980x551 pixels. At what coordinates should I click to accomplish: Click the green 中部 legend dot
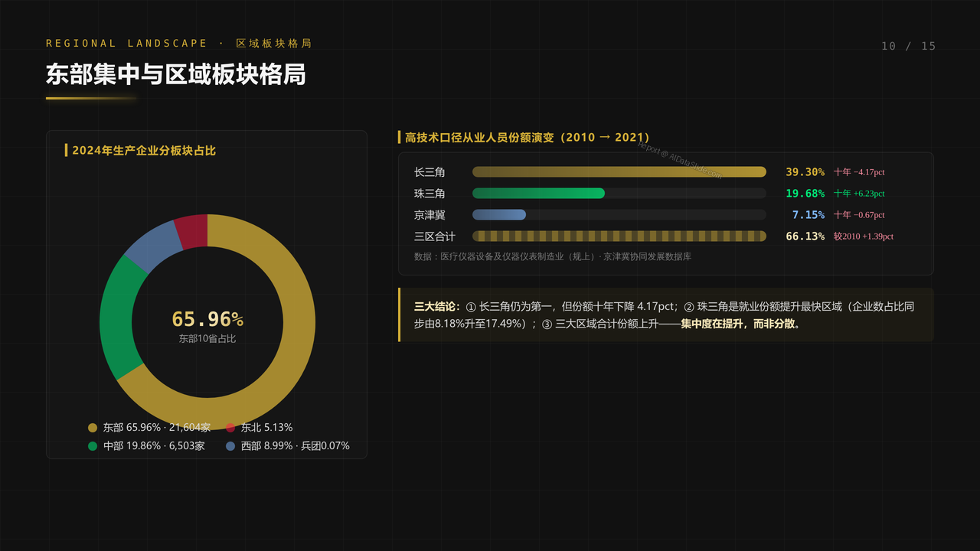(x=93, y=446)
